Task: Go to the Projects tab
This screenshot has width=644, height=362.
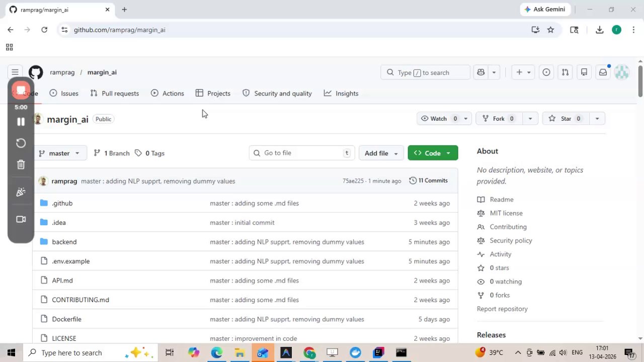Action: 213,93
